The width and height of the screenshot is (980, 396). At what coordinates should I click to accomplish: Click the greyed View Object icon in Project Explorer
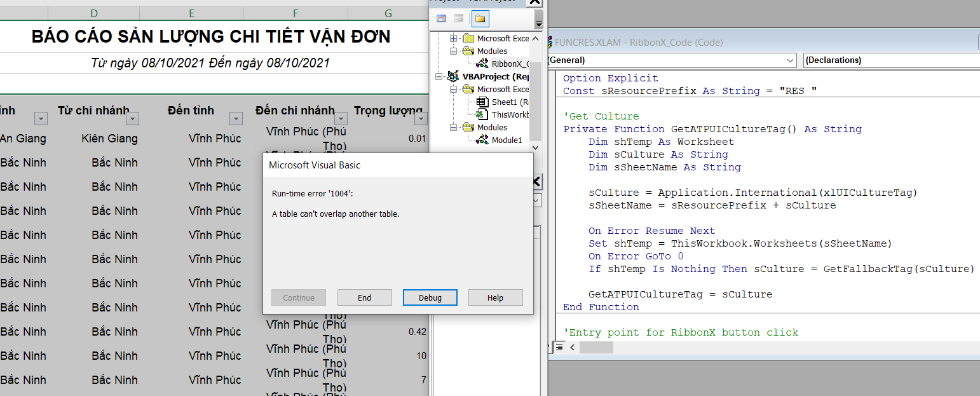458,18
